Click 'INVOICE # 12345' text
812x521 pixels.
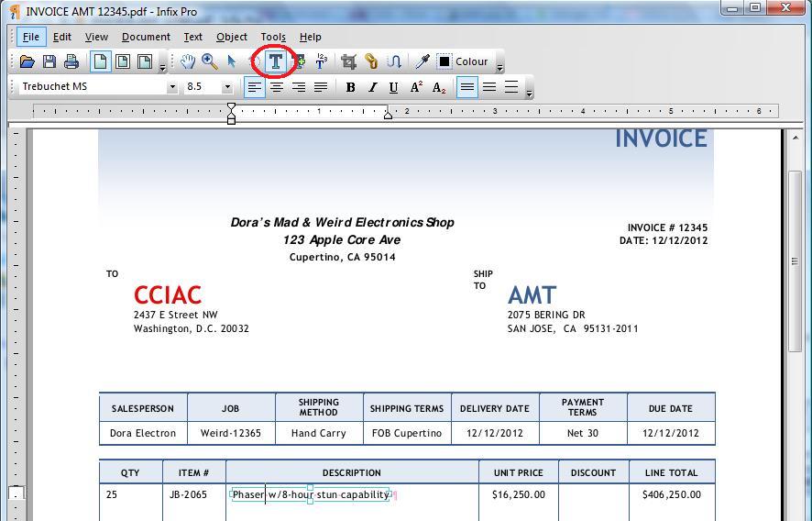(667, 227)
